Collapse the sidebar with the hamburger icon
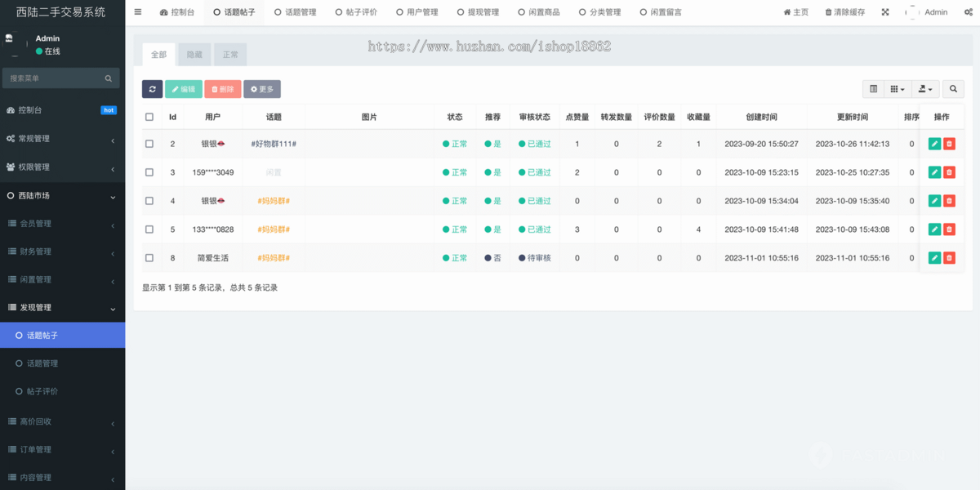The height and width of the screenshot is (490, 980). click(x=136, y=11)
